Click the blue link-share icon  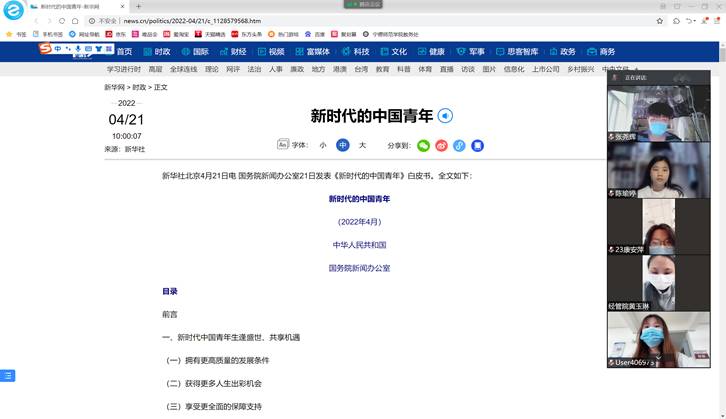[459, 145]
